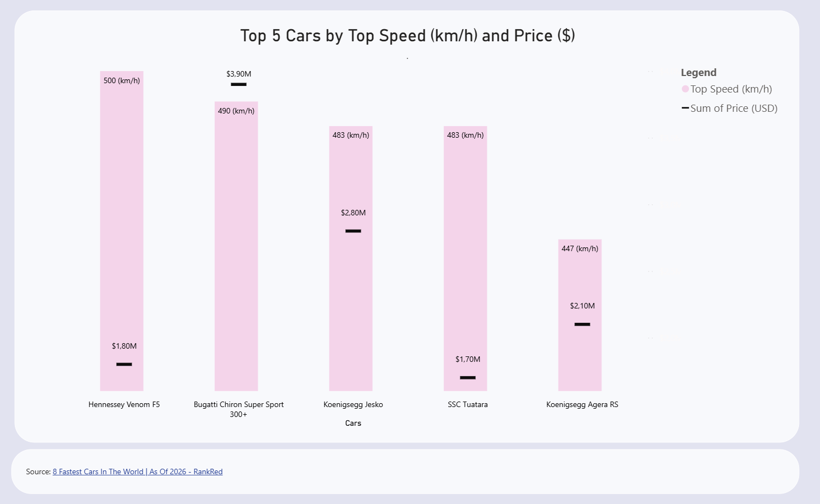Click the pink Top Speed legend marker
The height and width of the screenshot is (504, 820).
(685, 89)
